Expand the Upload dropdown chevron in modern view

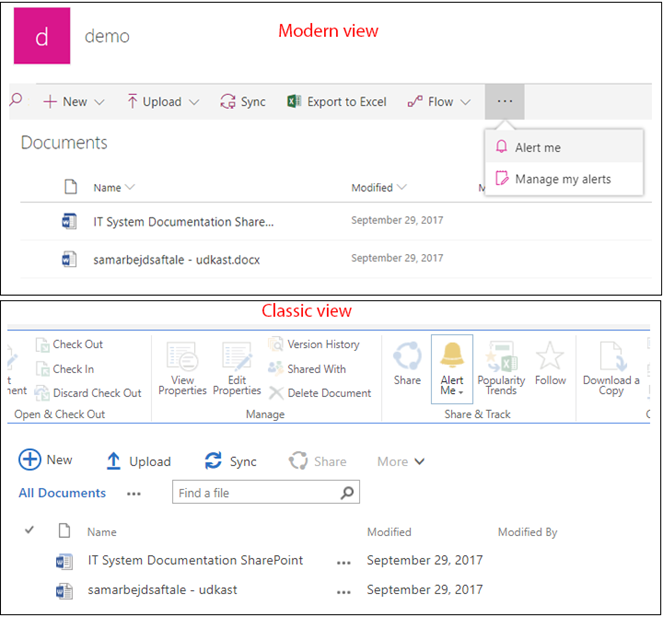pos(194,102)
